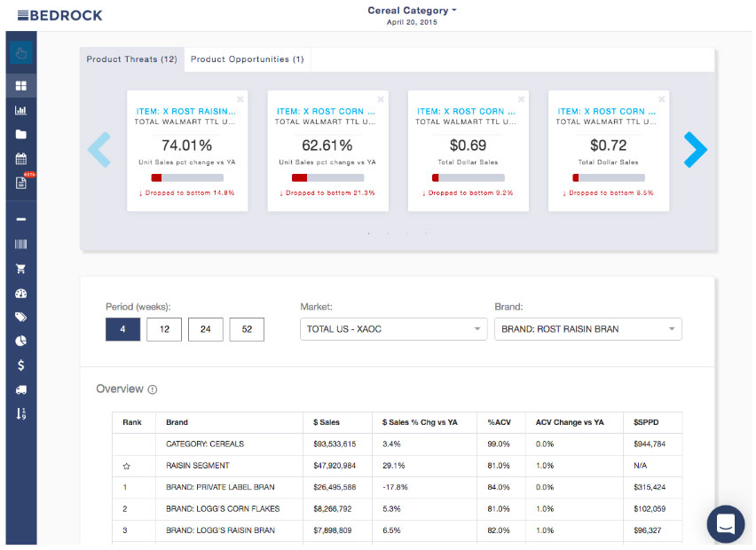
Task: Click $93,533,615 sales value
Action: (x=335, y=444)
